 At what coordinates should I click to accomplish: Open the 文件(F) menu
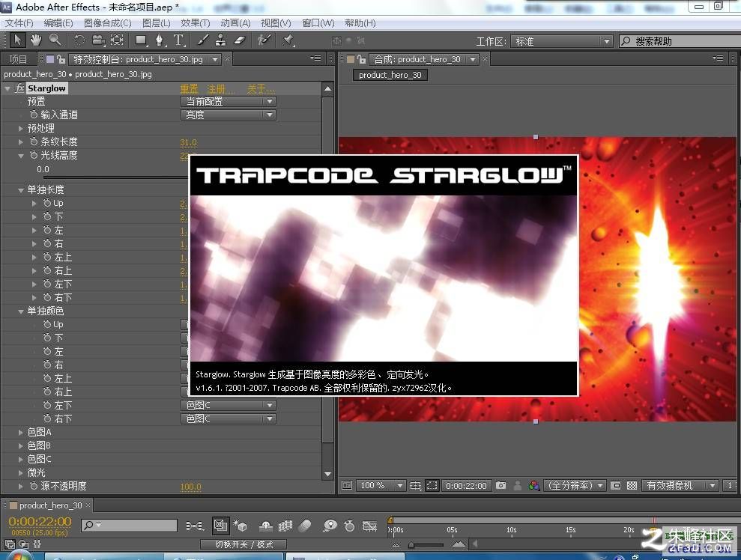tap(19, 23)
